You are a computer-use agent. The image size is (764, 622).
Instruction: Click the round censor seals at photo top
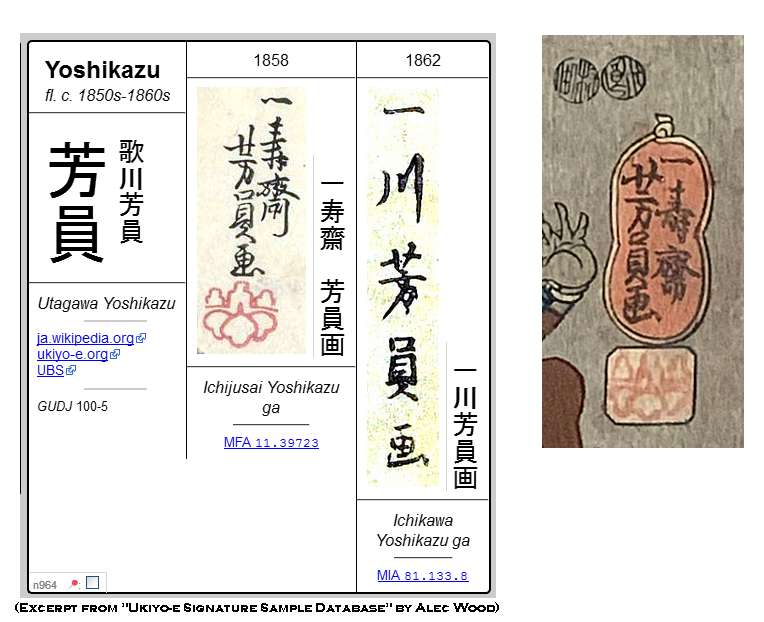pos(600,79)
